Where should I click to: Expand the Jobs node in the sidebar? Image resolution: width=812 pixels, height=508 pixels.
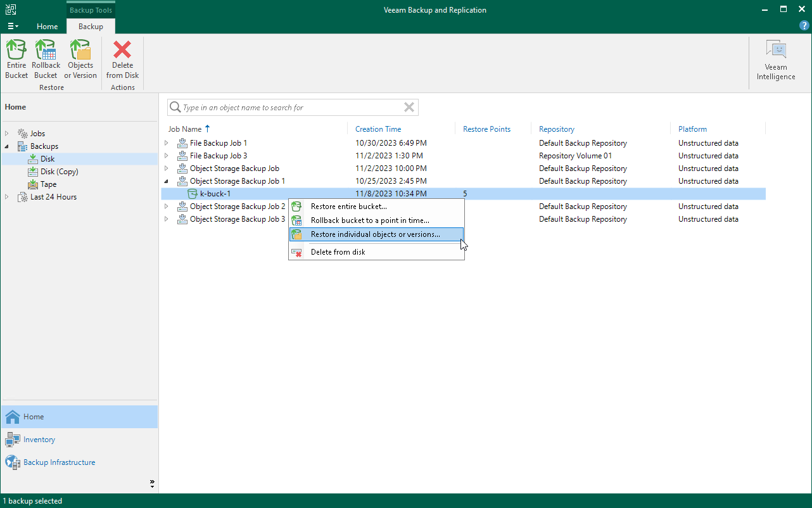6,133
